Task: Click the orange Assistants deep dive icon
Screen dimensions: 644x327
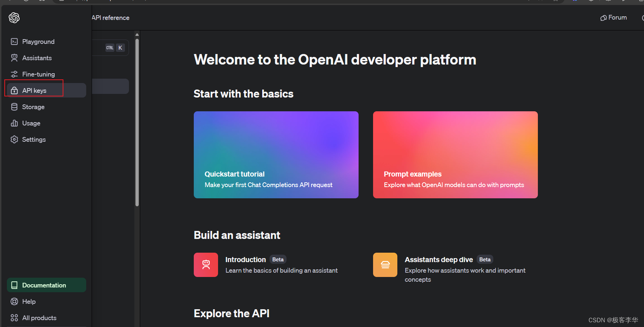Action: [385, 265]
